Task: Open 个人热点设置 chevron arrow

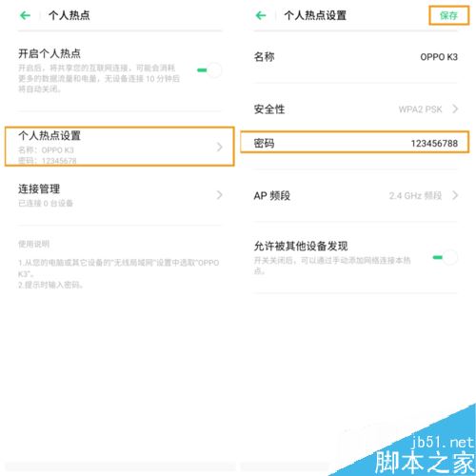Action: pos(219,147)
